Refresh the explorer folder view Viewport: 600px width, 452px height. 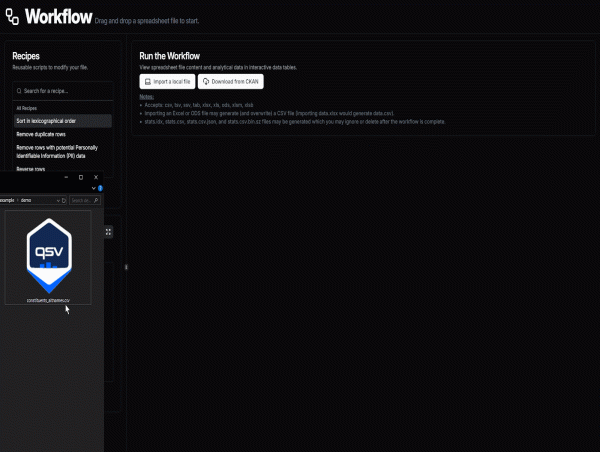[64, 200]
